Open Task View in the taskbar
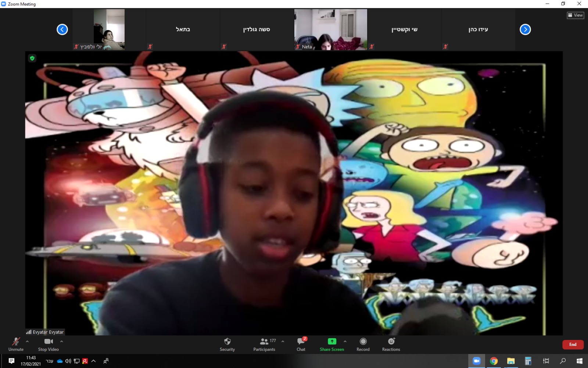Viewport: 588px width, 368px height. point(546,361)
